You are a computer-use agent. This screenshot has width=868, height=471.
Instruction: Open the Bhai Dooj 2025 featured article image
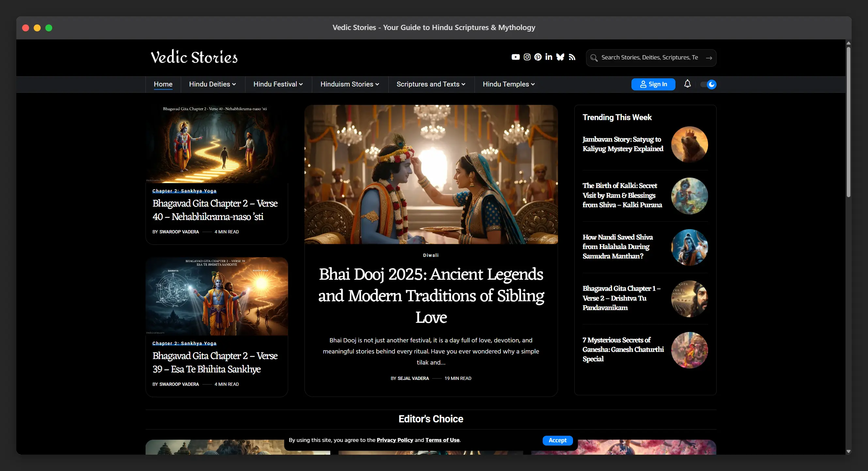[x=431, y=174]
